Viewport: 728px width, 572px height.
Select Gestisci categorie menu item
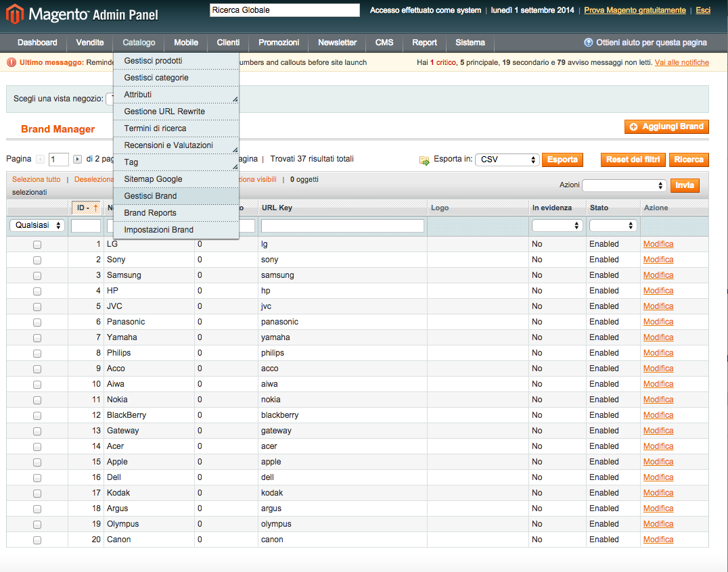[176, 78]
